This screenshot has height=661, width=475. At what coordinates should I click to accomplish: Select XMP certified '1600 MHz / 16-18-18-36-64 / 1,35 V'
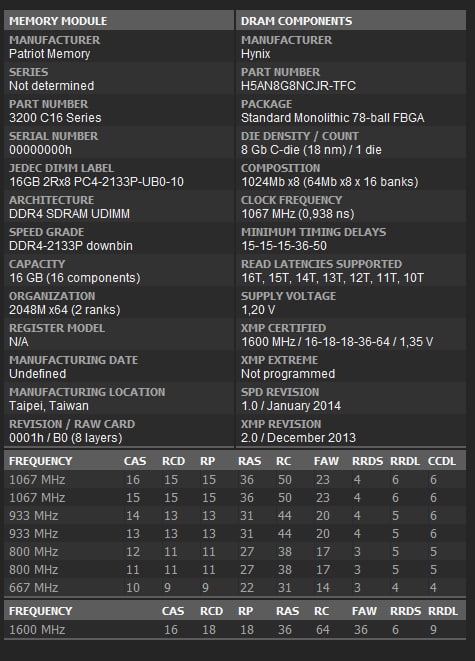tap(337, 342)
